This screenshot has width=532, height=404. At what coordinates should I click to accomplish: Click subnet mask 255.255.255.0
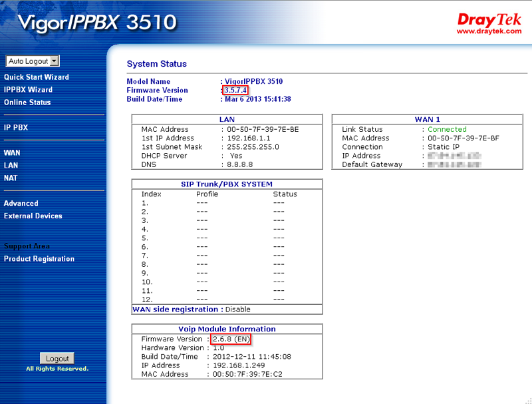[253, 147]
